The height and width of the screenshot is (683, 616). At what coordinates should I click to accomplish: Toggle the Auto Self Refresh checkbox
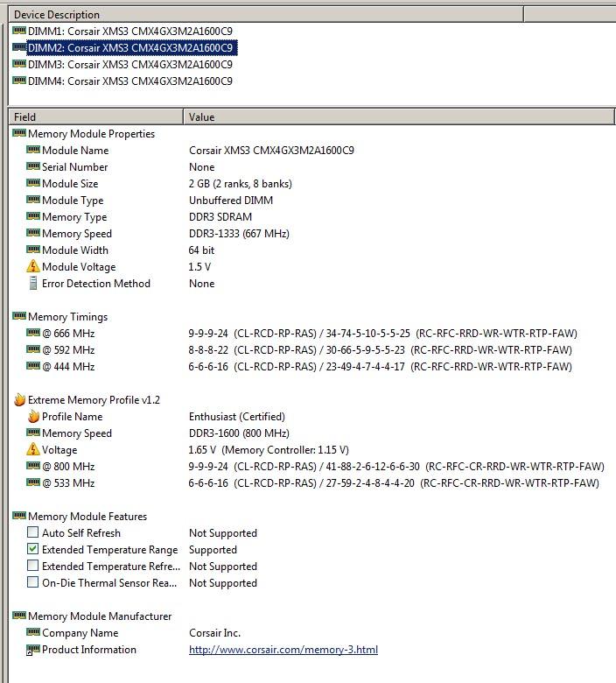(32, 532)
